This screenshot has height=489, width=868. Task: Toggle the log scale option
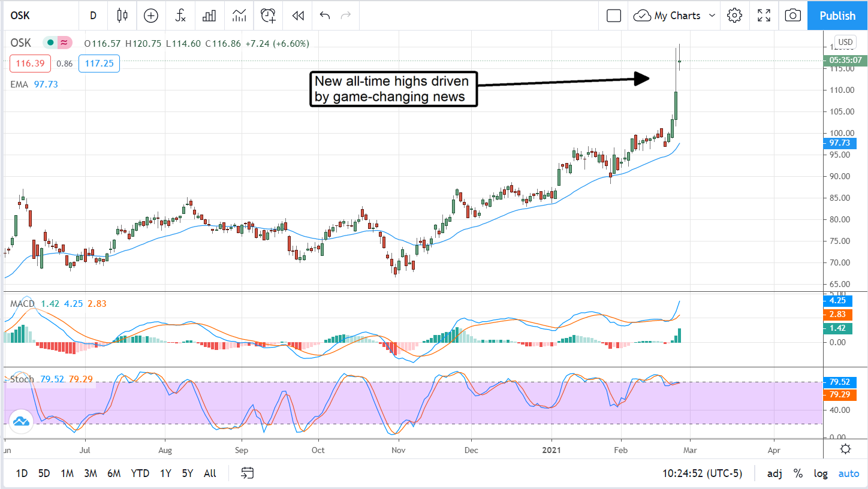point(821,473)
